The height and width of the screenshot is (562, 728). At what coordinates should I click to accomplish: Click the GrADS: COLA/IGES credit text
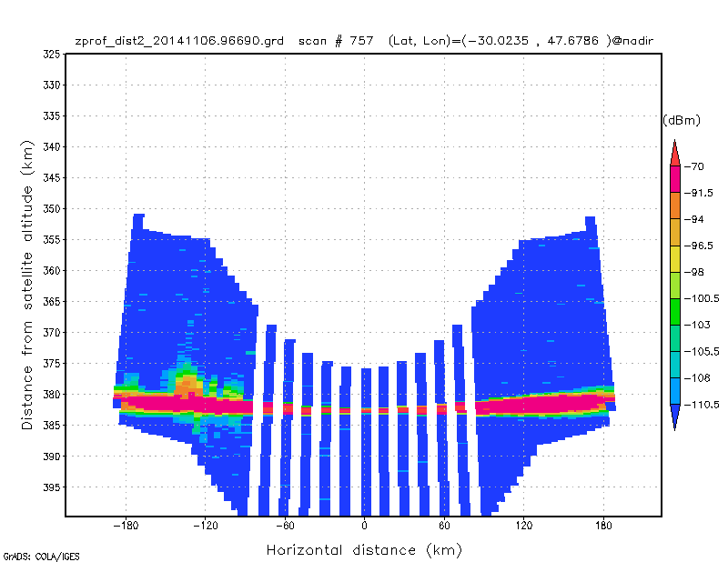point(41,557)
